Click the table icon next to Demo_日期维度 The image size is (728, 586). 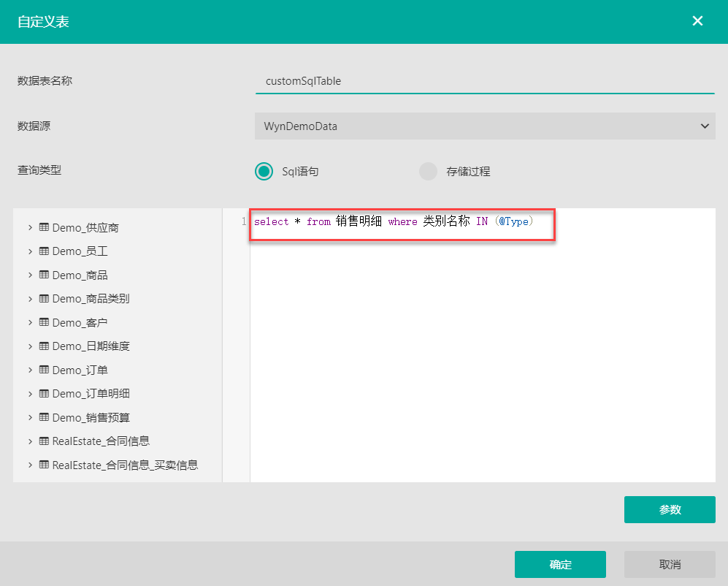pos(44,346)
